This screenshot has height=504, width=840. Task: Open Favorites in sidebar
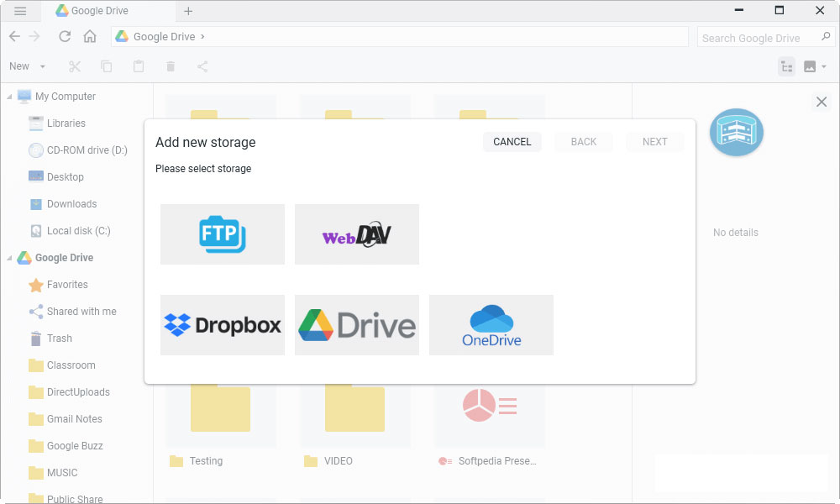click(x=67, y=285)
